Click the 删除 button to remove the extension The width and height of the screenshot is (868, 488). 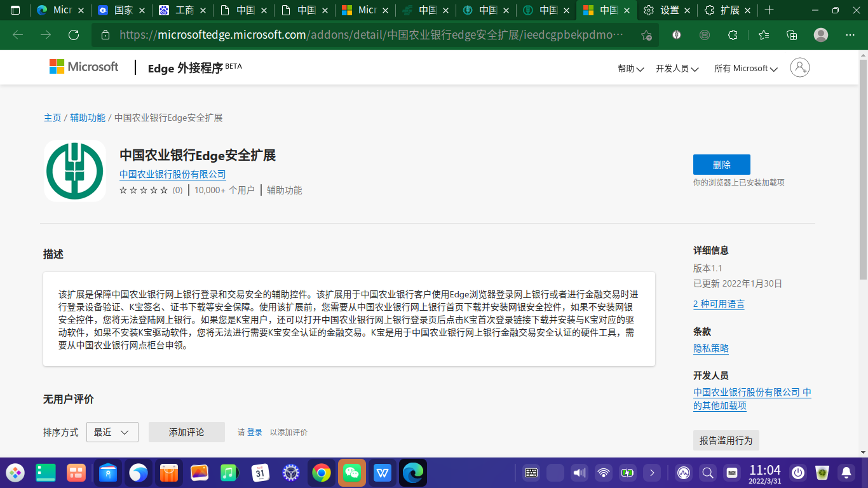click(x=722, y=164)
